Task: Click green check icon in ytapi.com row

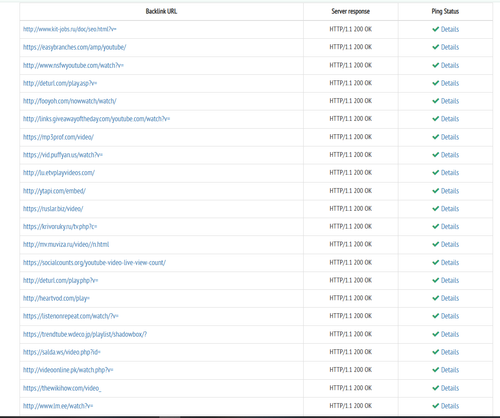Action: pos(435,191)
